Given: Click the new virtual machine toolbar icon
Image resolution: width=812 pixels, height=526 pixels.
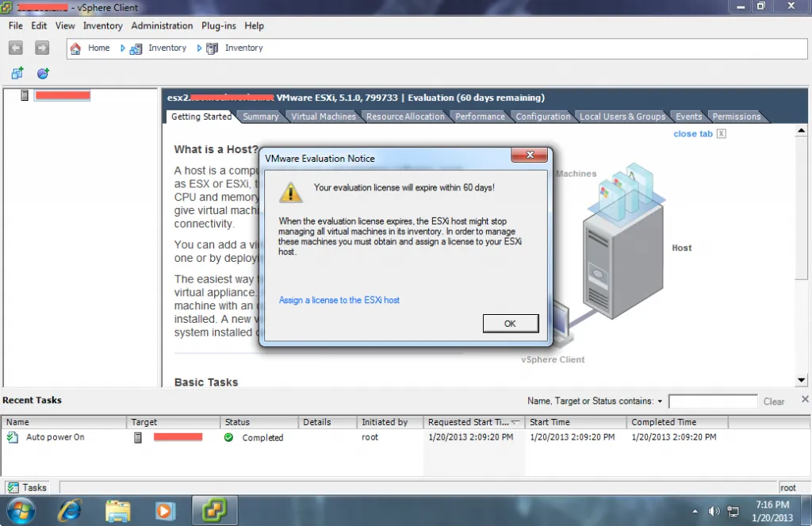Looking at the screenshot, I should point(17,74).
